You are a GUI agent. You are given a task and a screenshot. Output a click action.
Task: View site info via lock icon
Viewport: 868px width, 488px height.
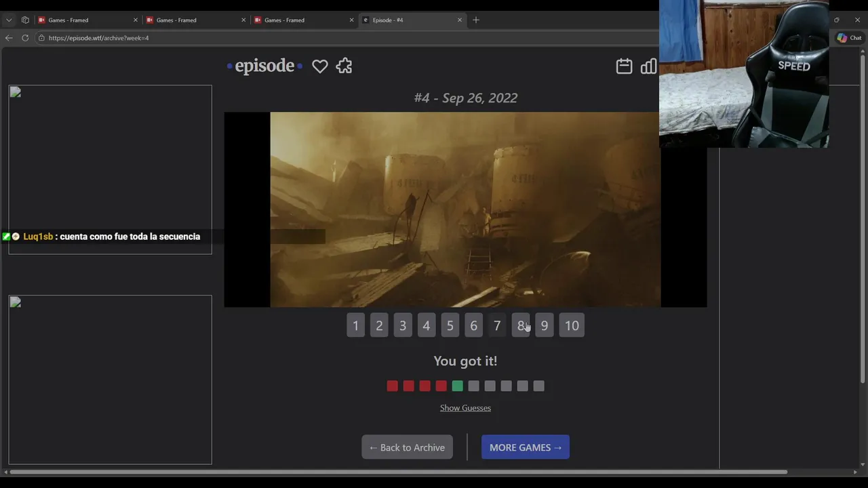pyautogui.click(x=41, y=38)
